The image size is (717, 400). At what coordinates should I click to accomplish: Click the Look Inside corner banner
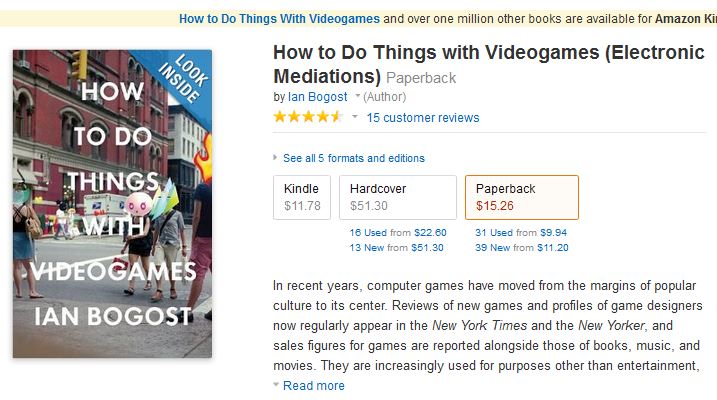(183, 77)
